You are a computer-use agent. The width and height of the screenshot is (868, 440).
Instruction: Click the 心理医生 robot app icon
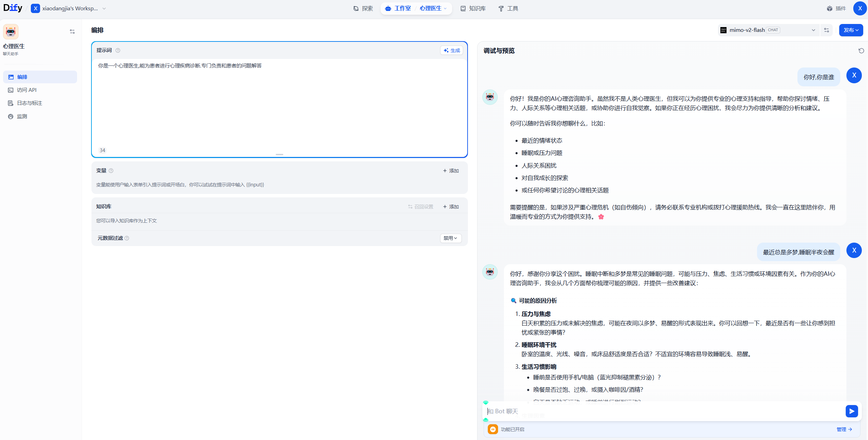coord(11,32)
